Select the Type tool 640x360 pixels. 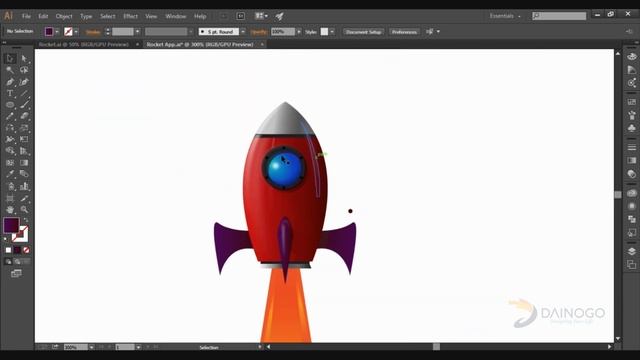click(10, 93)
